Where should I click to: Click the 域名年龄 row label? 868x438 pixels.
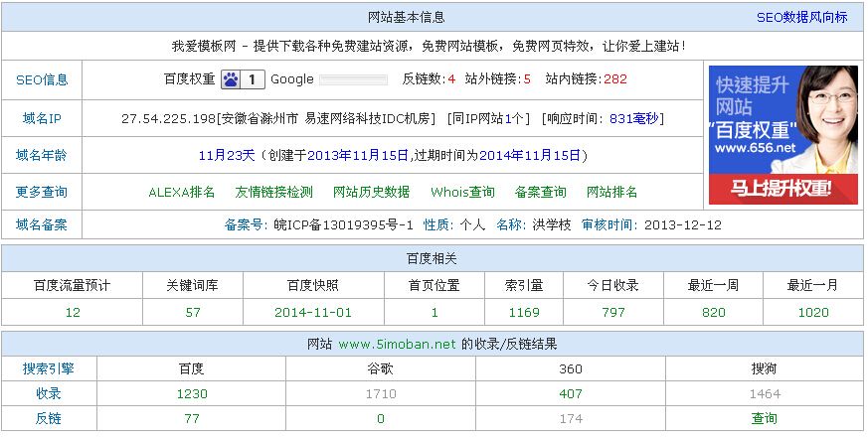click(x=42, y=155)
